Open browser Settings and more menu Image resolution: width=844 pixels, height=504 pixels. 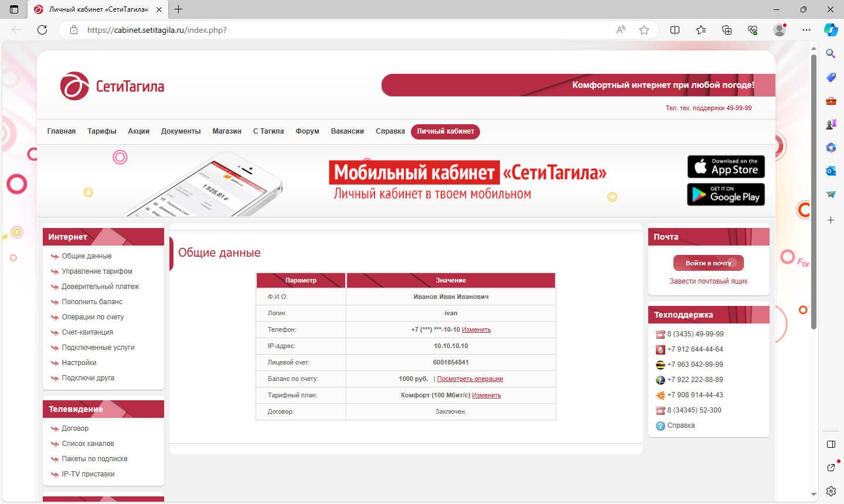click(806, 30)
